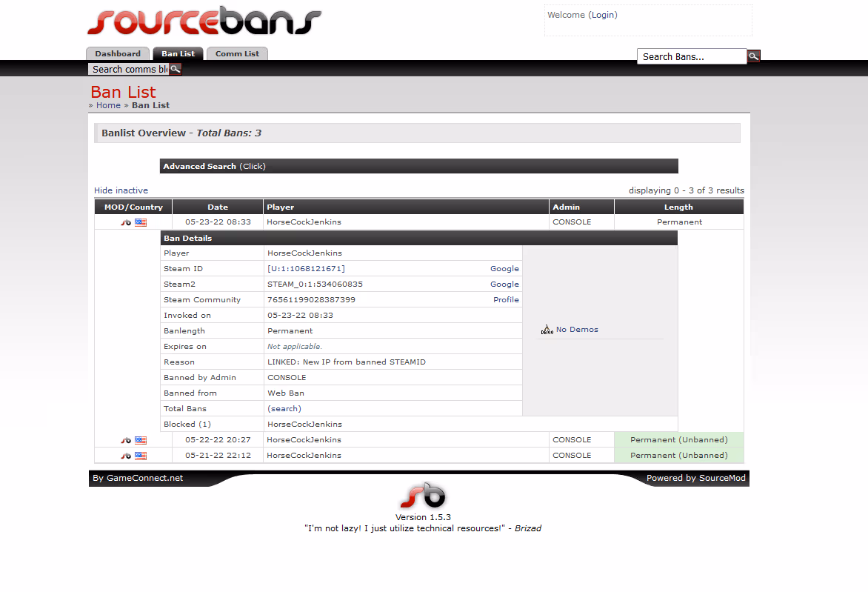The width and height of the screenshot is (868, 592).
Task: Click displaying 0 - 3 of 3 results
Action: [687, 190]
